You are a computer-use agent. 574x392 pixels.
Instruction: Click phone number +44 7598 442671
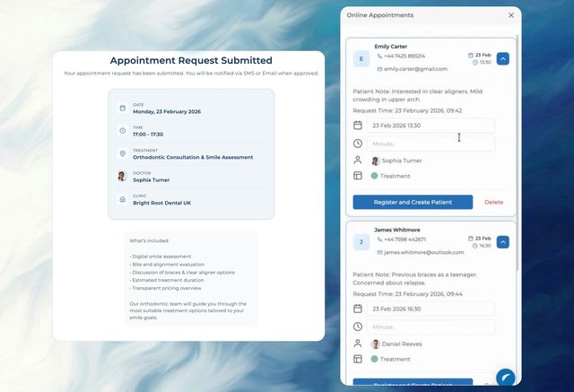404,240
